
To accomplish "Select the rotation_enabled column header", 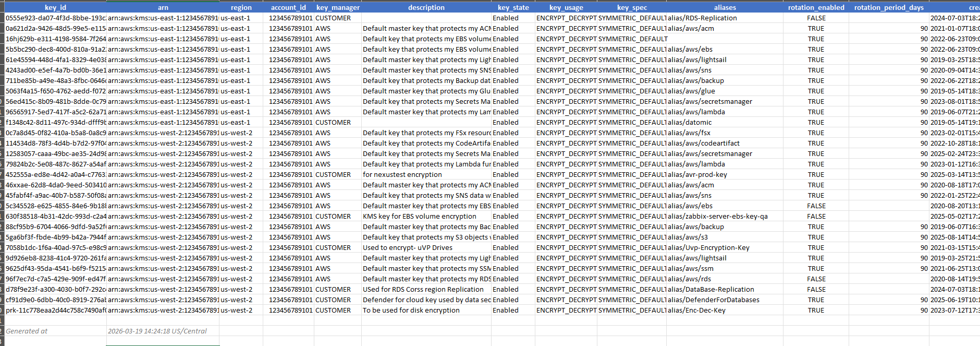I will 816,7.
